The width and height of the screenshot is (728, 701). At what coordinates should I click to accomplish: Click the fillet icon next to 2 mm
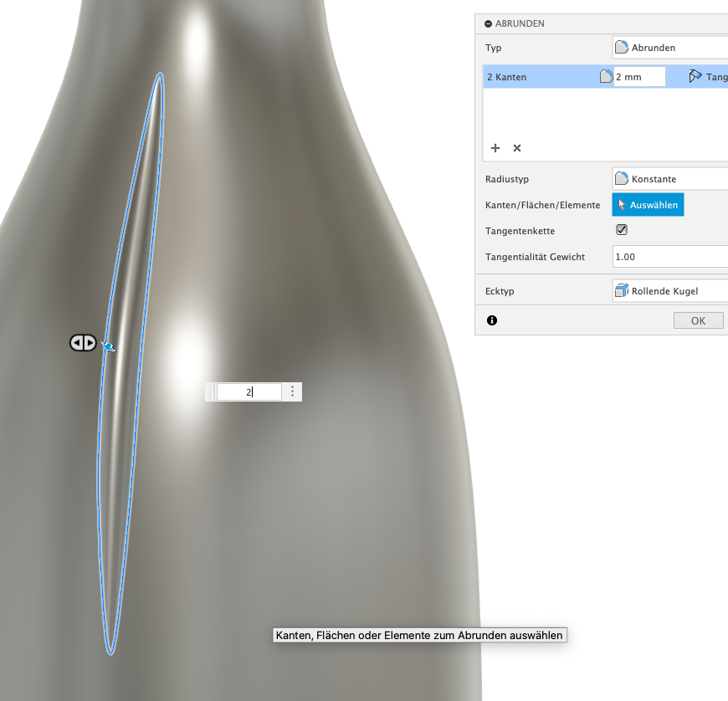pos(607,77)
